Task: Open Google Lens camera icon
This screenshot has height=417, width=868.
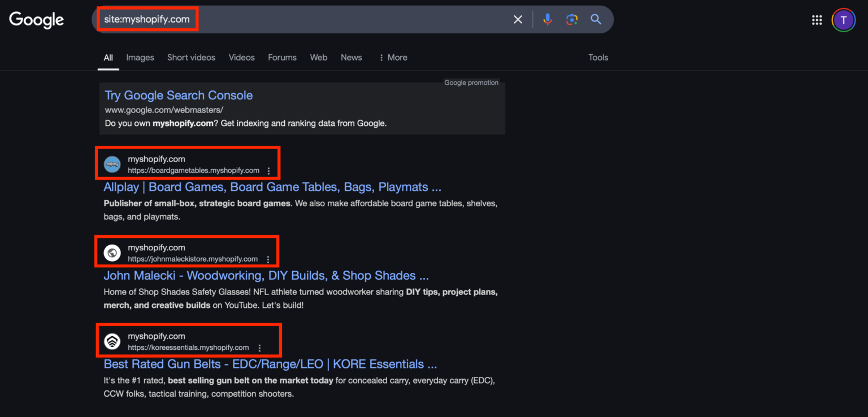Action: pyautogui.click(x=571, y=19)
